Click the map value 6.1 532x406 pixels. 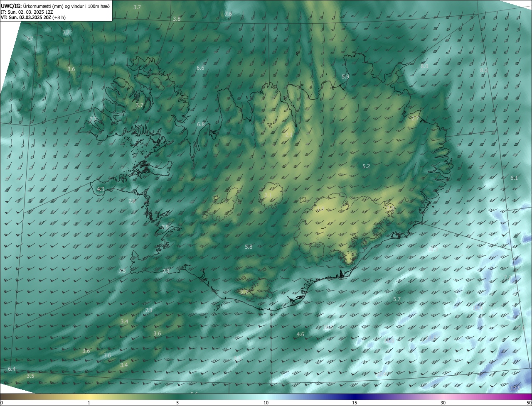514,178
